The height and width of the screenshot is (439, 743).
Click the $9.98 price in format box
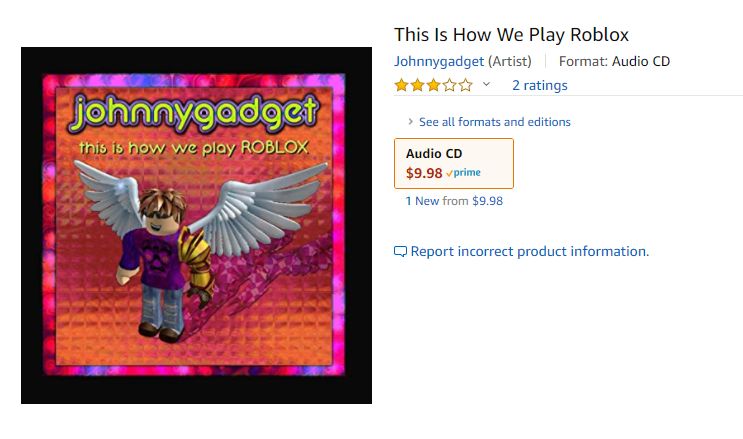424,173
